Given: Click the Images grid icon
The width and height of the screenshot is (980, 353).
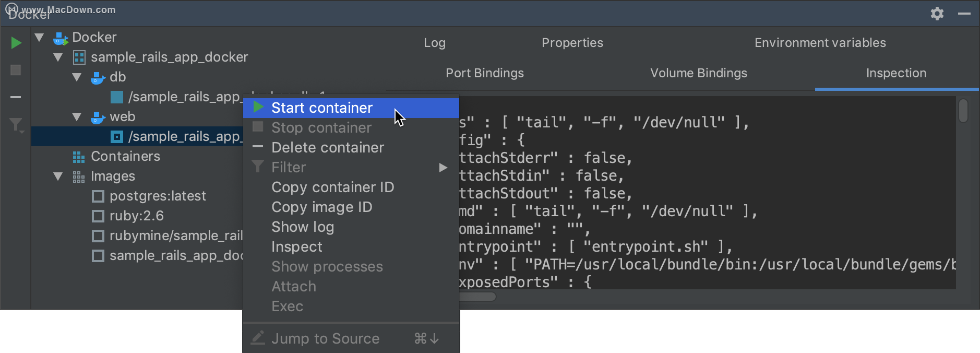Looking at the screenshot, I should (x=79, y=176).
